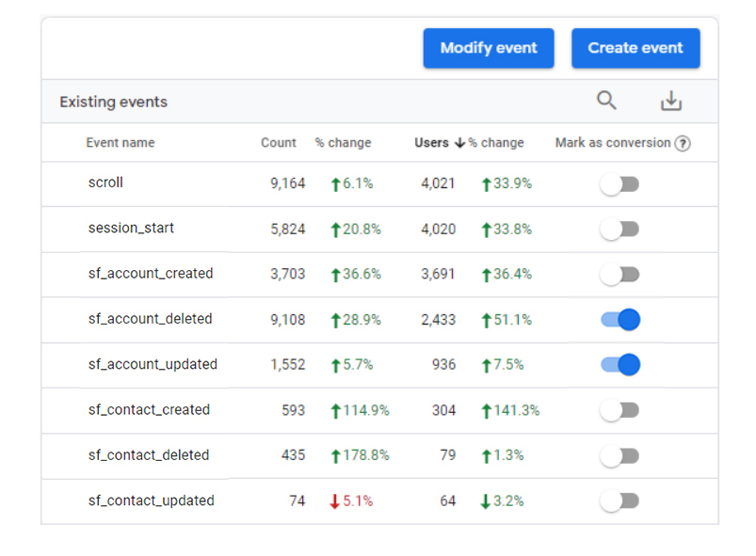The height and width of the screenshot is (556, 756).
Task: Click the users value 2,433
Action: click(438, 320)
